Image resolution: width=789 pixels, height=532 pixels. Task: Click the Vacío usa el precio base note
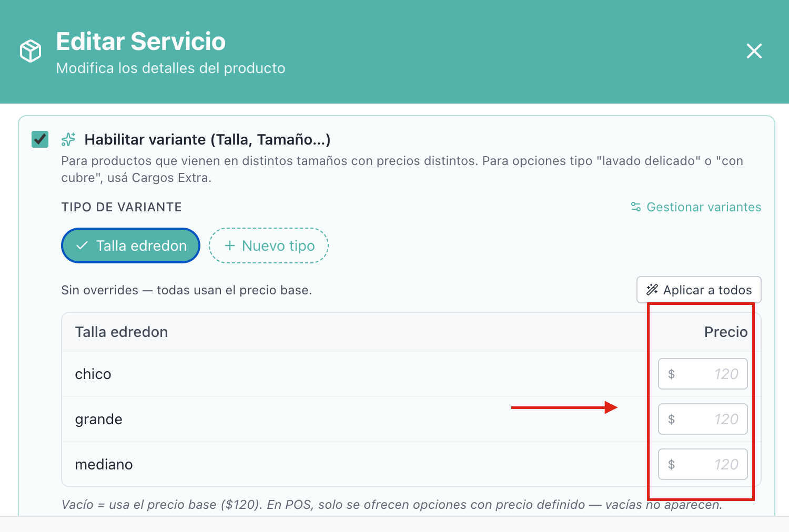pos(392,505)
